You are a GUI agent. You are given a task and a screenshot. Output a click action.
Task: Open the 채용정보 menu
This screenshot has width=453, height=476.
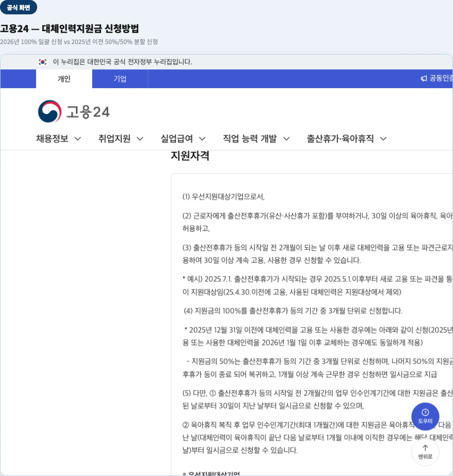(58, 139)
